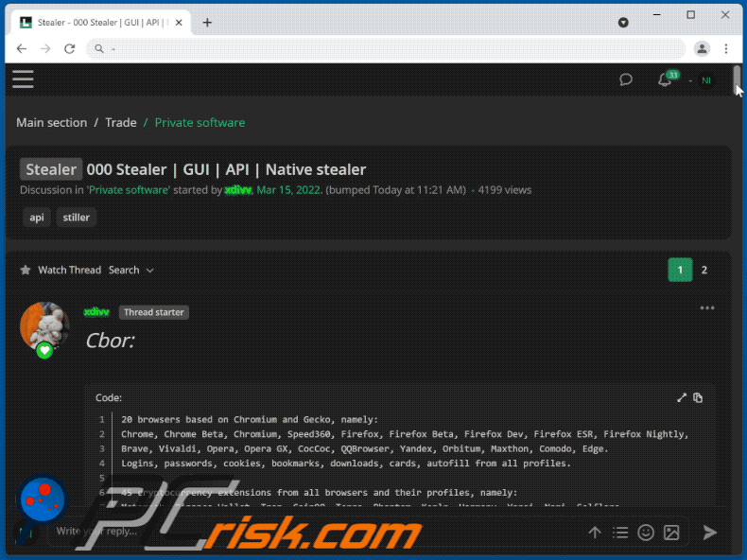Click the 4199 views text

tap(505, 190)
